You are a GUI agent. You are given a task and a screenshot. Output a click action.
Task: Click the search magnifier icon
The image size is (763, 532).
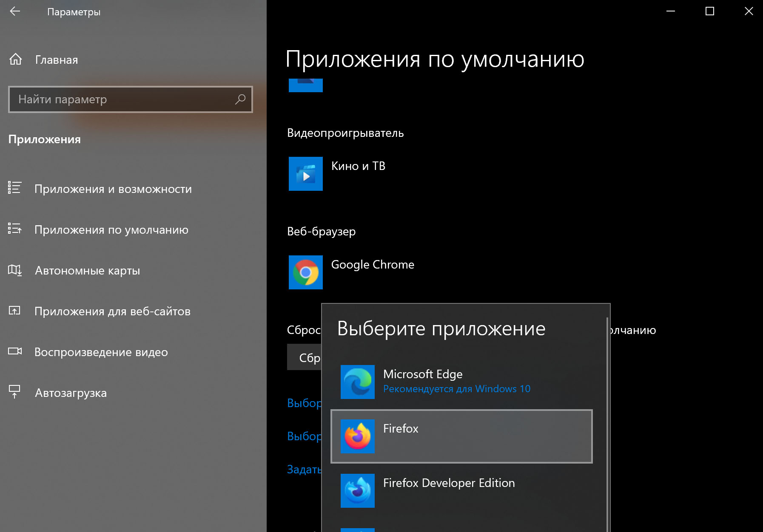240,99
